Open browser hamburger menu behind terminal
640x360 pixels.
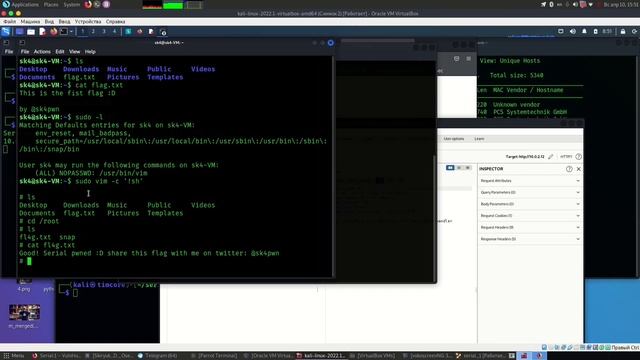(x=469, y=59)
